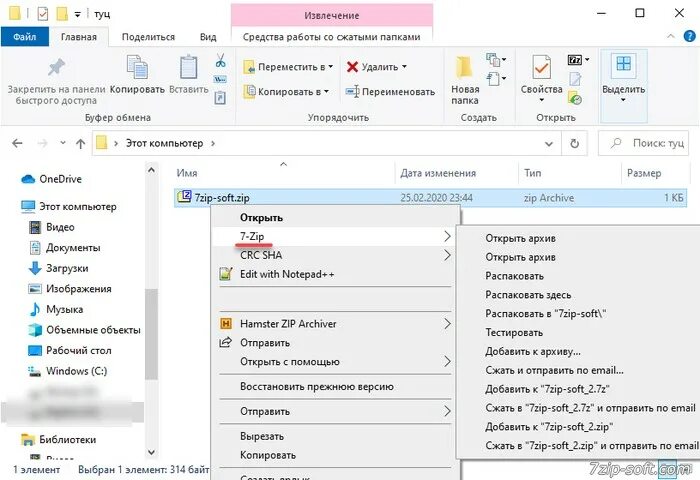Click the Copy icon in ribbon
The height and width of the screenshot is (480, 700).
point(137,67)
